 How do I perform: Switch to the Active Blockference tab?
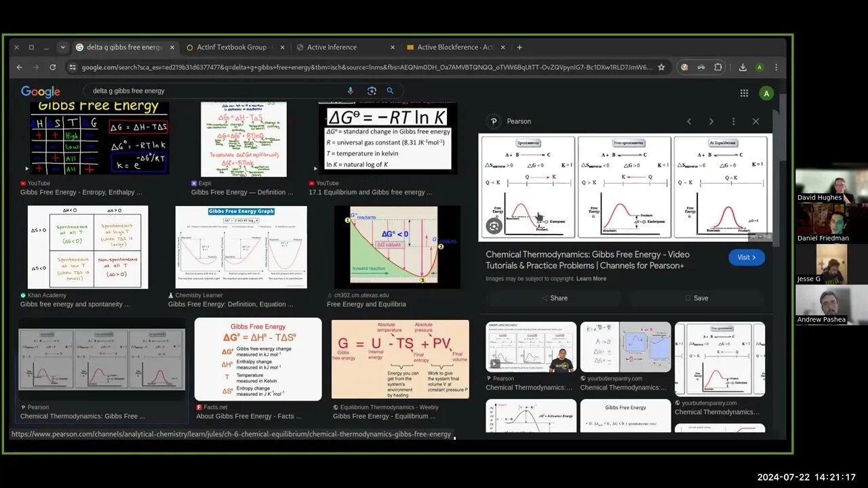tap(456, 47)
